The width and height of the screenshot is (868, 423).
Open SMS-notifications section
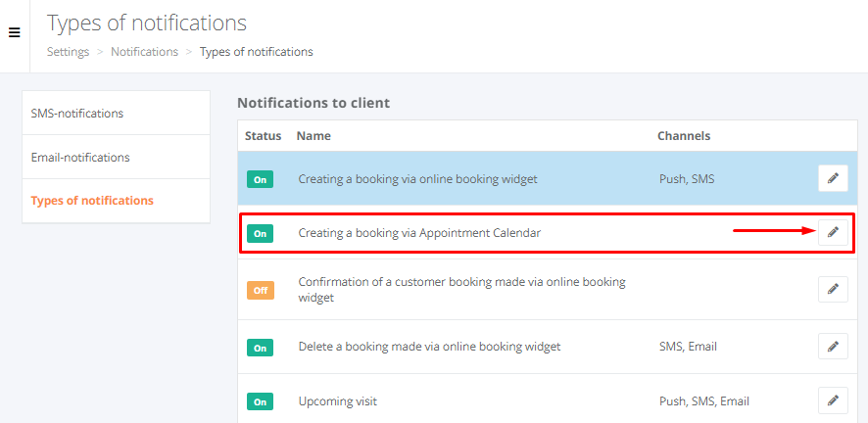point(117,113)
